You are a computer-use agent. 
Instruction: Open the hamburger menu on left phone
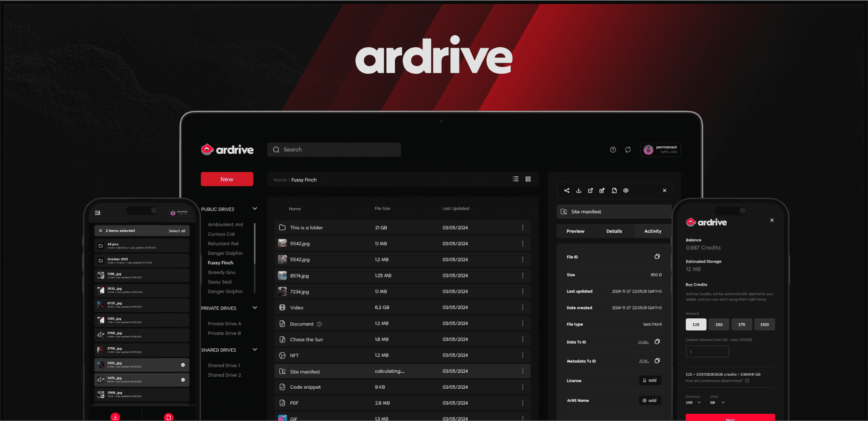(97, 212)
